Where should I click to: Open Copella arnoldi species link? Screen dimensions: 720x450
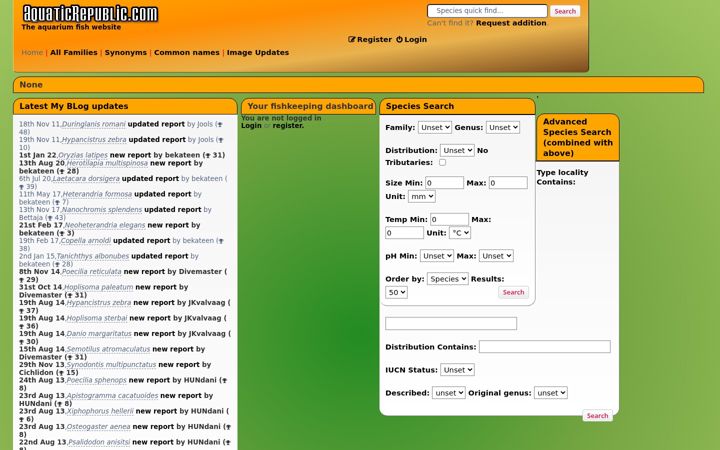[x=85, y=241]
